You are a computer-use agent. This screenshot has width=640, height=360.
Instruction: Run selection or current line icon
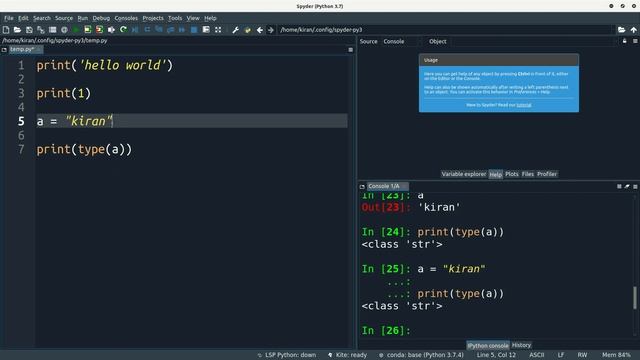point(111,30)
